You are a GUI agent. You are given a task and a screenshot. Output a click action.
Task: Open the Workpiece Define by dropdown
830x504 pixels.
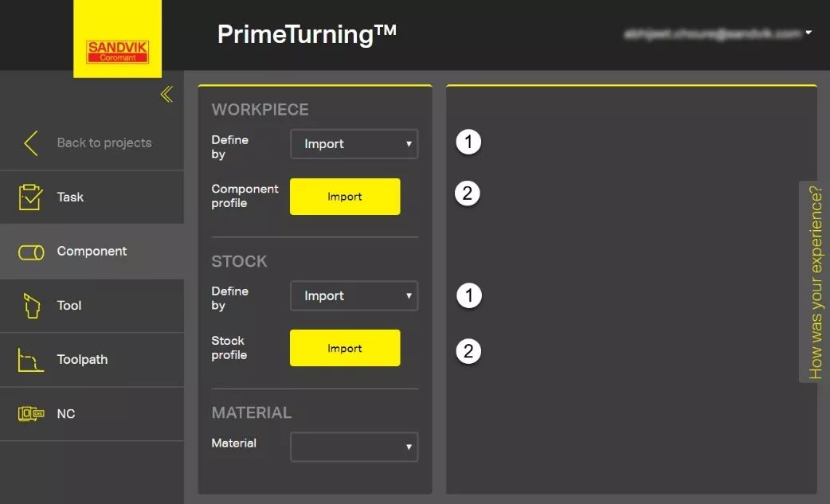pyautogui.click(x=354, y=144)
